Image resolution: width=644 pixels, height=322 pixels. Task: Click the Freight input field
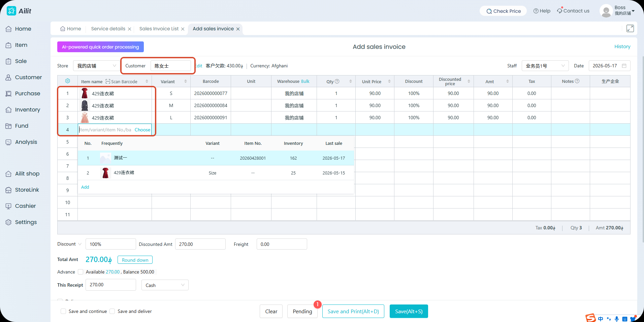point(282,244)
